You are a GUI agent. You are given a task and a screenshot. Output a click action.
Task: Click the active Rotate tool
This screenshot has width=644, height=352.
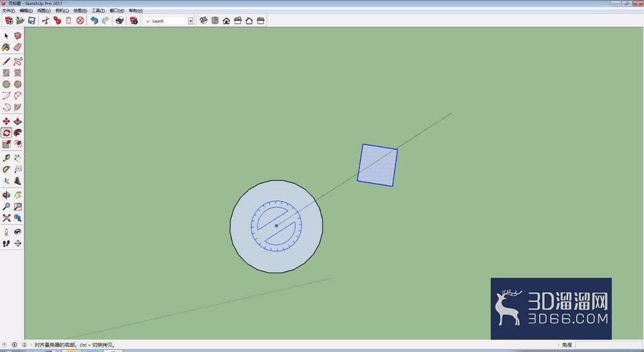(x=6, y=133)
